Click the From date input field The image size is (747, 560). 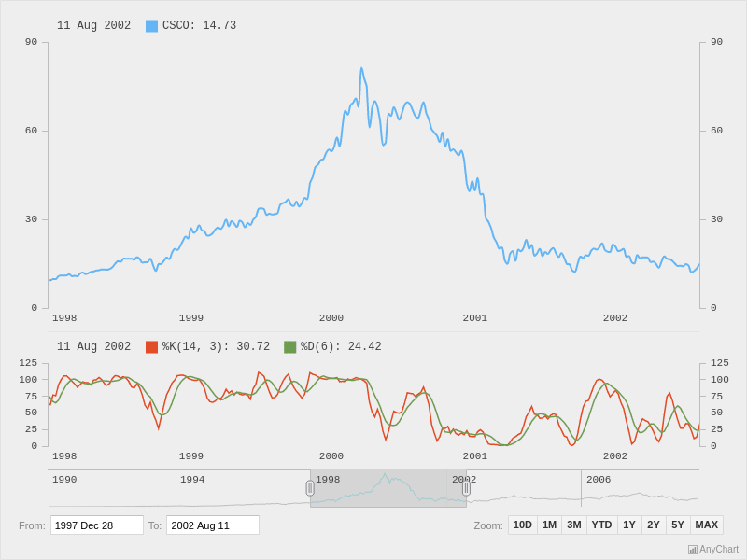coord(97,525)
